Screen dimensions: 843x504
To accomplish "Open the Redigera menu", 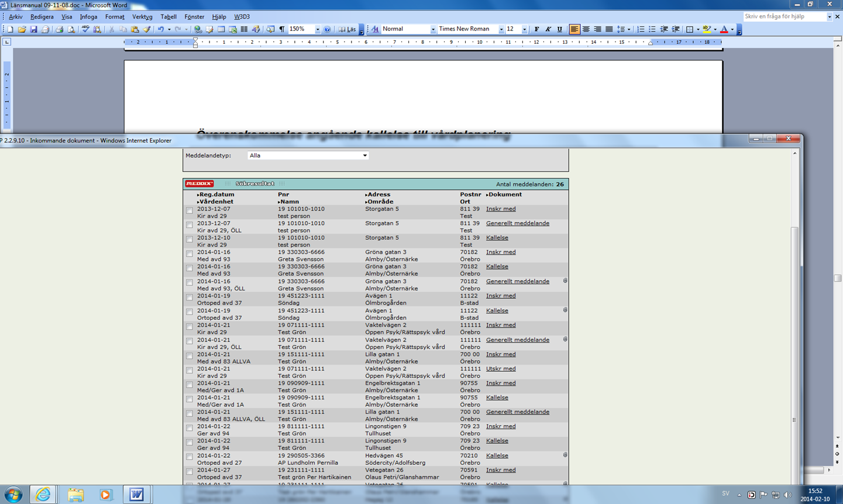I will 42,17.
